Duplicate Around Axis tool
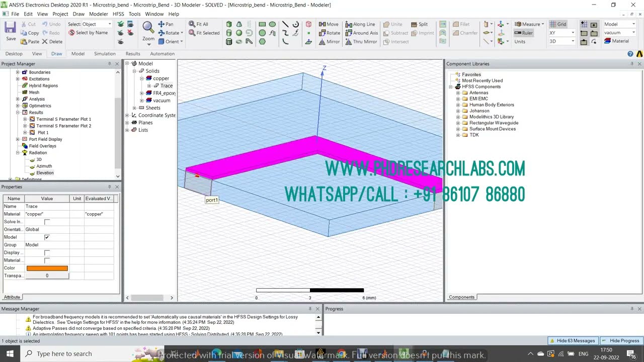The width and height of the screenshot is (644, 362). click(x=361, y=33)
